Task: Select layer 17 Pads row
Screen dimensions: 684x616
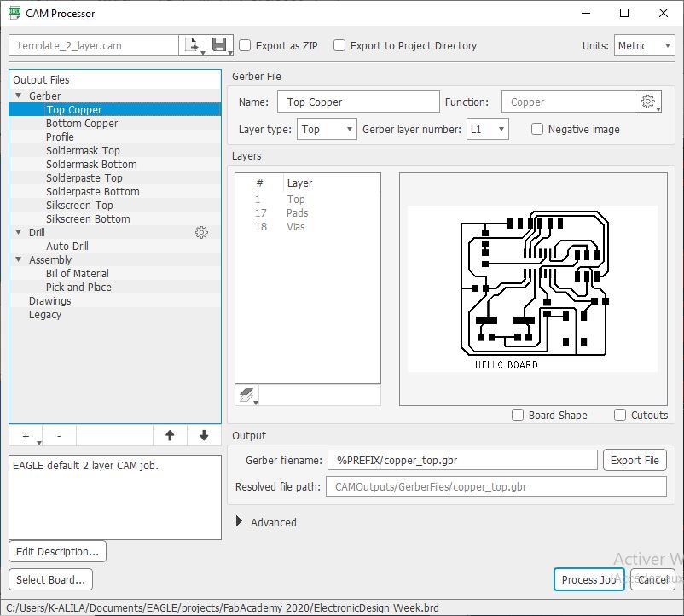Action: click(x=308, y=213)
